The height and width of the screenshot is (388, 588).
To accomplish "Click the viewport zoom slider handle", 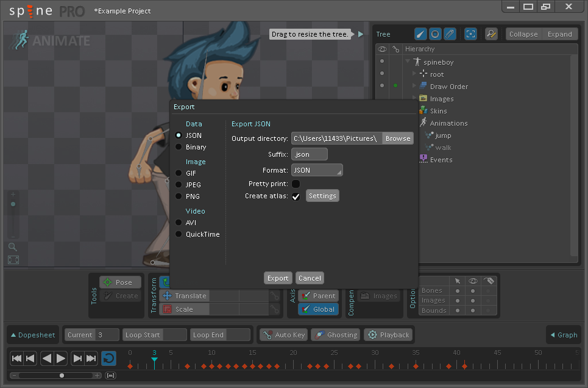I will coord(13,204).
